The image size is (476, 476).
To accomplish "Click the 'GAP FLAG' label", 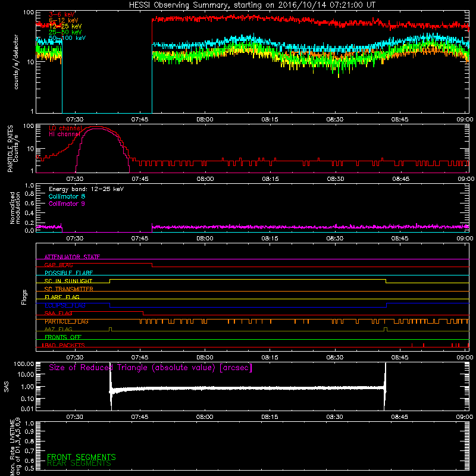I will coord(58,265).
